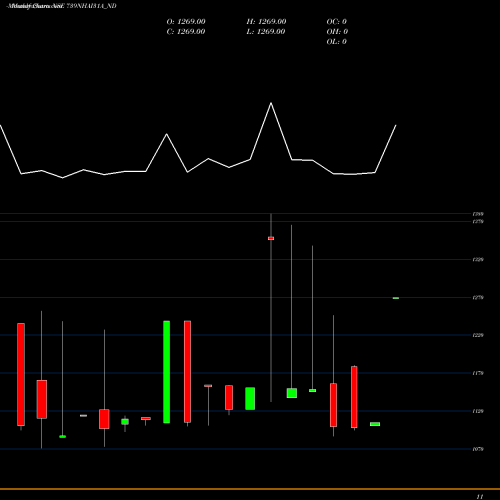500x500 pixels.
Task: Click the chart title ending in 'NHAI31A_ND'
Action: pos(62,6)
